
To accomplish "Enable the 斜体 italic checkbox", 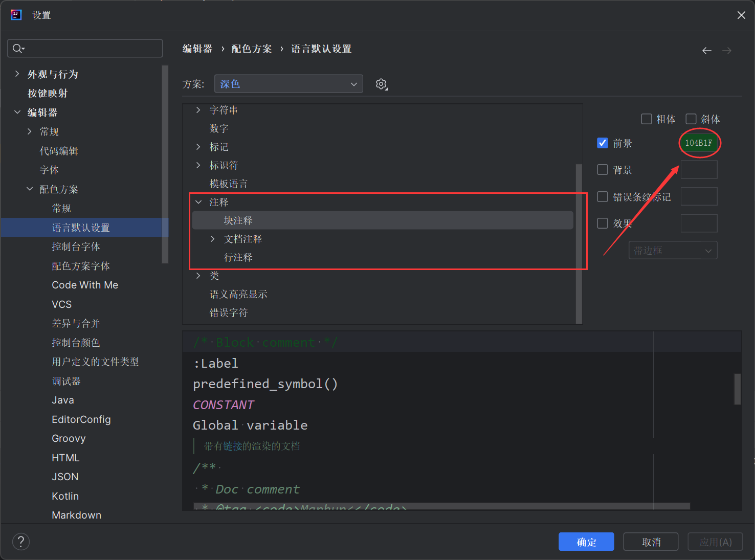I will [691, 119].
